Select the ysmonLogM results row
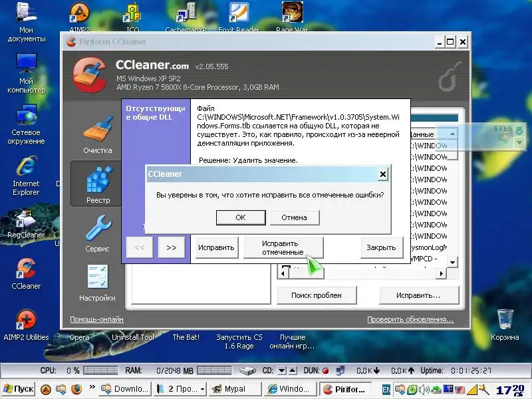Viewport: 532px width, 399px height. pyautogui.click(x=429, y=247)
